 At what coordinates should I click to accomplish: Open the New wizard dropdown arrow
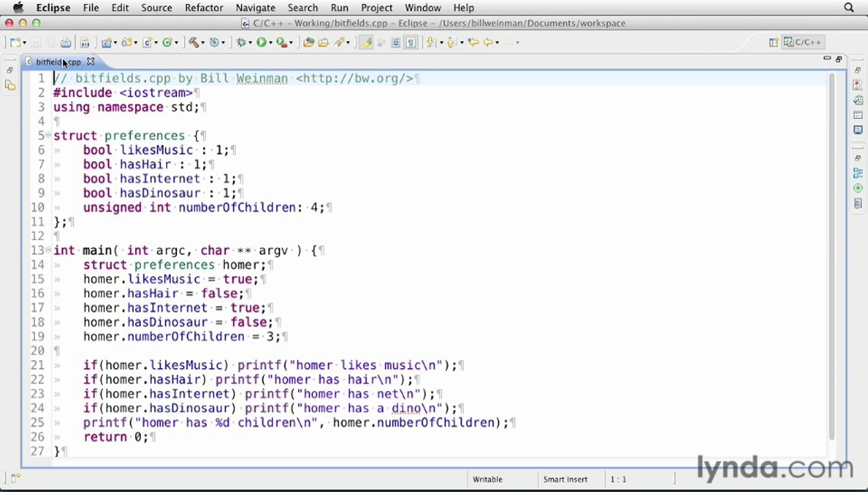[25, 42]
